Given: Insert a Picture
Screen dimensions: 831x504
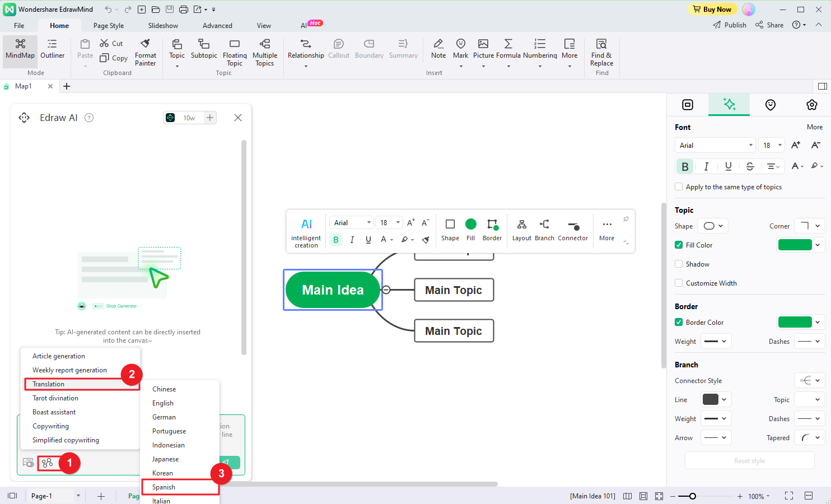Looking at the screenshot, I should point(483,52).
